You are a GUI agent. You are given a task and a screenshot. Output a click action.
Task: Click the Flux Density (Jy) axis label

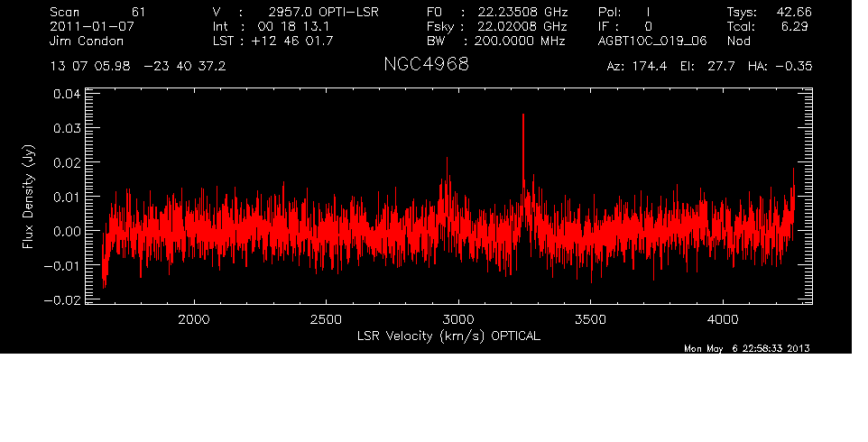point(28,197)
